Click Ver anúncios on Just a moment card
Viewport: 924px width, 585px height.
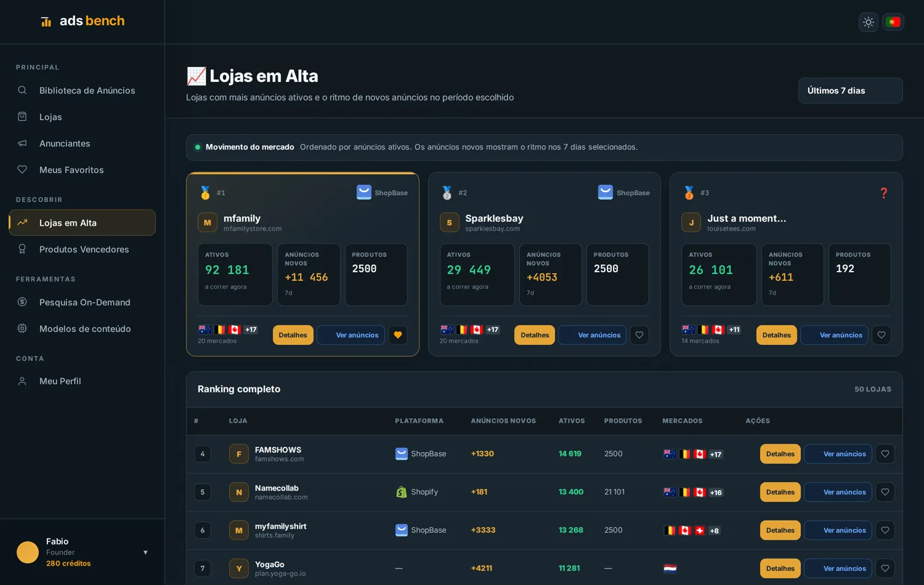point(835,335)
